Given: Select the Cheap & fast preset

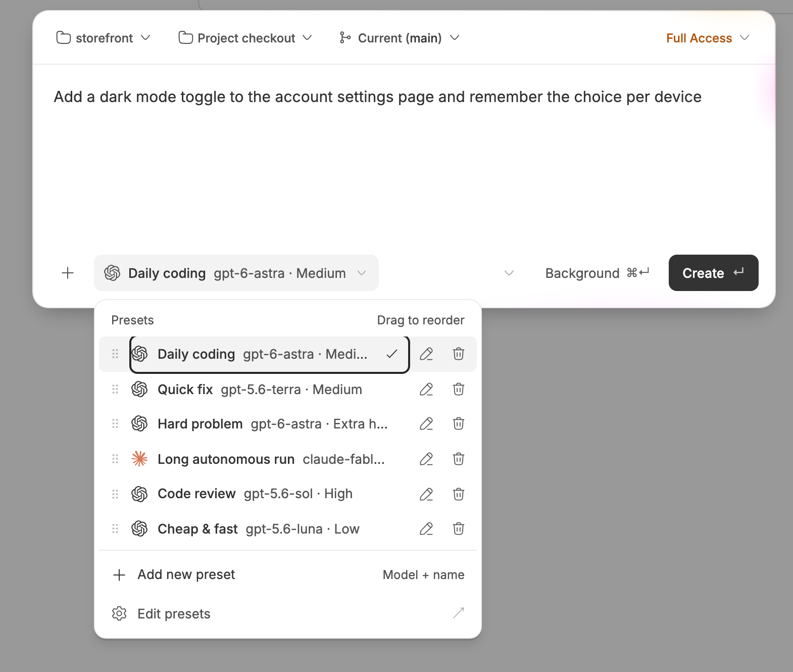Looking at the screenshot, I should click(x=270, y=529).
